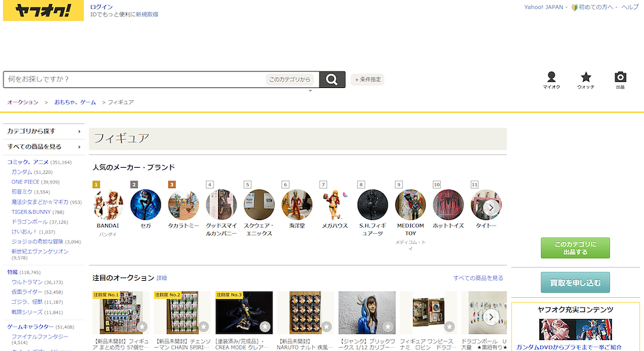644x351 pixels.
Task: Select the BANDAI brand thumbnail
Action: coord(108,205)
